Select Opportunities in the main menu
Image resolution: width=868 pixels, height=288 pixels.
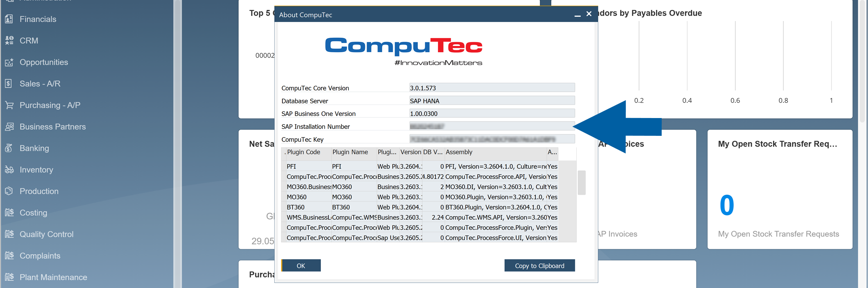pos(44,62)
